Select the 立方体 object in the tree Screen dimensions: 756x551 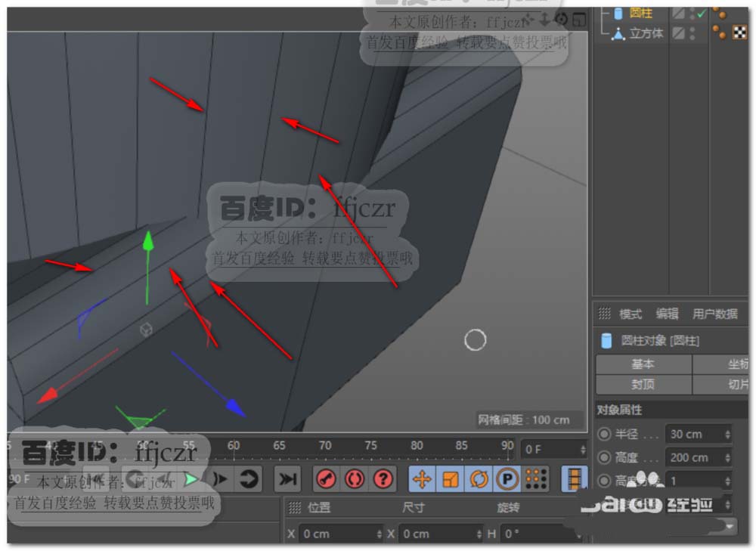pyautogui.click(x=646, y=33)
